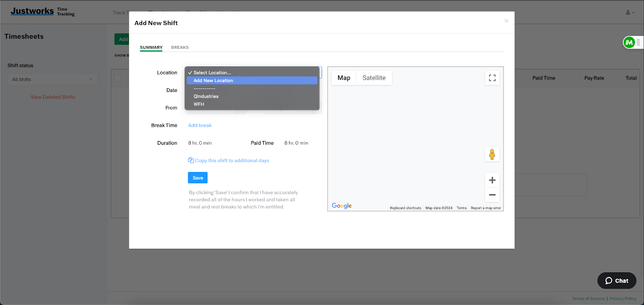644x305 pixels.
Task: Click the Google logo on map
Action: (341, 206)
